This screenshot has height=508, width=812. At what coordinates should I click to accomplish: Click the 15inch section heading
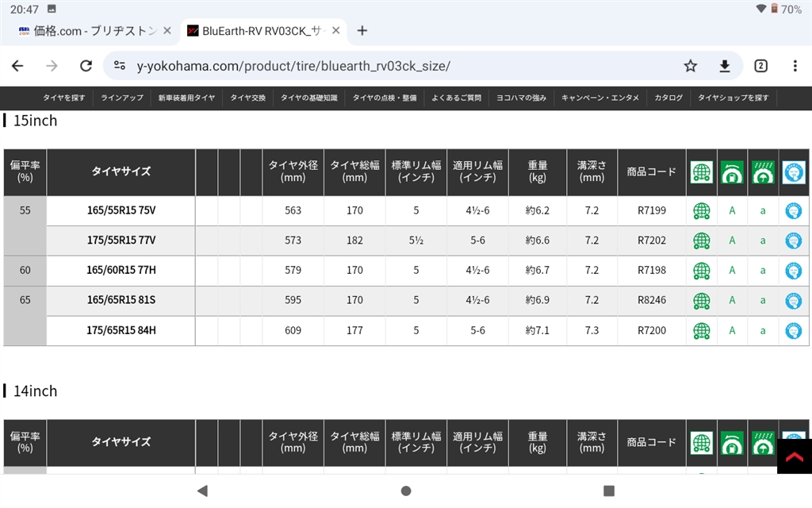35,121
